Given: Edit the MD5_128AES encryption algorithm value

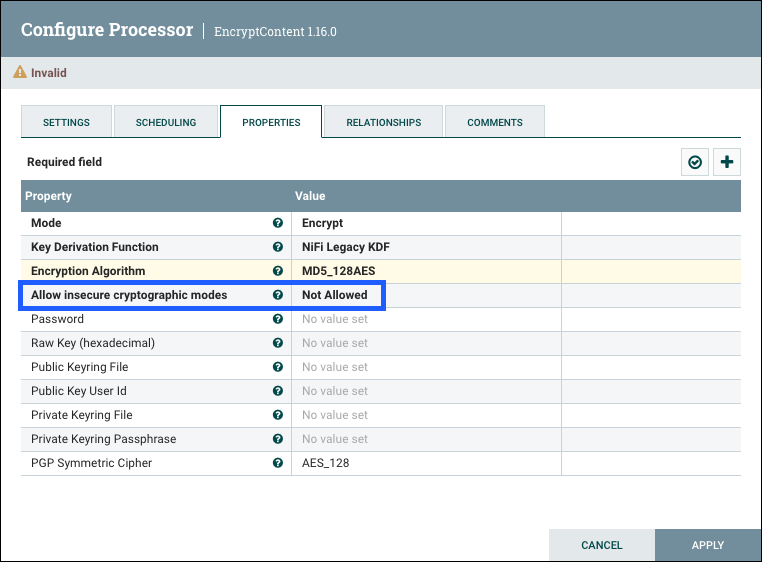Looking at the screenshot, I should [x=425, y=271].
